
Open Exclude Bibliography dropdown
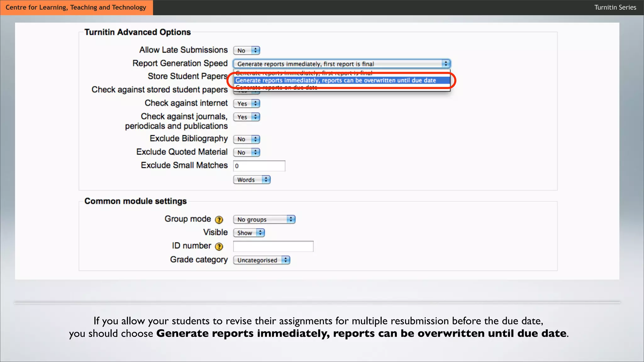[x=247, y=139]
